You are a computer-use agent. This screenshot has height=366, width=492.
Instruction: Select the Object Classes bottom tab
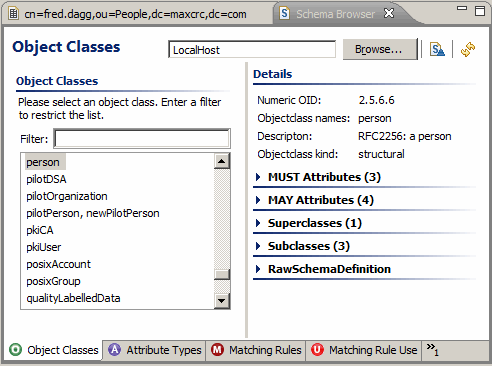tap(53, 350)
